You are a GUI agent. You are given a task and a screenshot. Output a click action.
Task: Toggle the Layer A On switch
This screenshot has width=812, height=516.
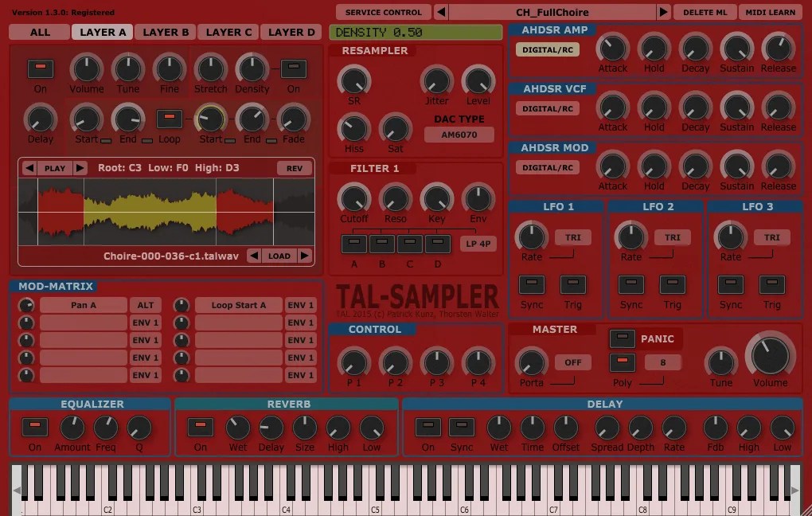click(40, 68)
